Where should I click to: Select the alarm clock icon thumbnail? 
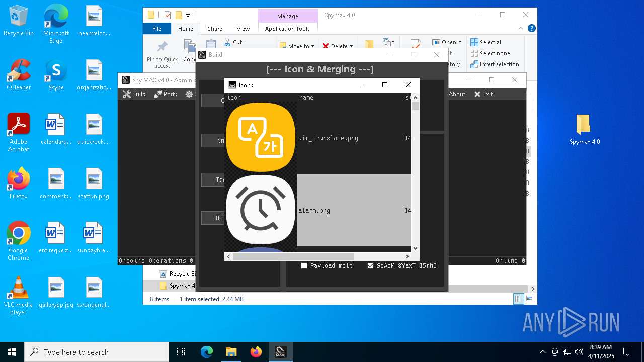(x=261, y=210)
